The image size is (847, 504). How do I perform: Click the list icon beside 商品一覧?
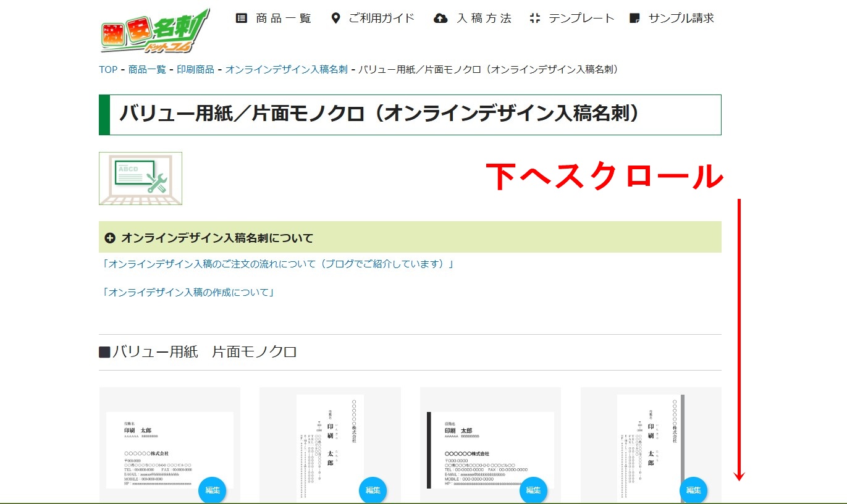pyautogui.click(x=242, y=19)
